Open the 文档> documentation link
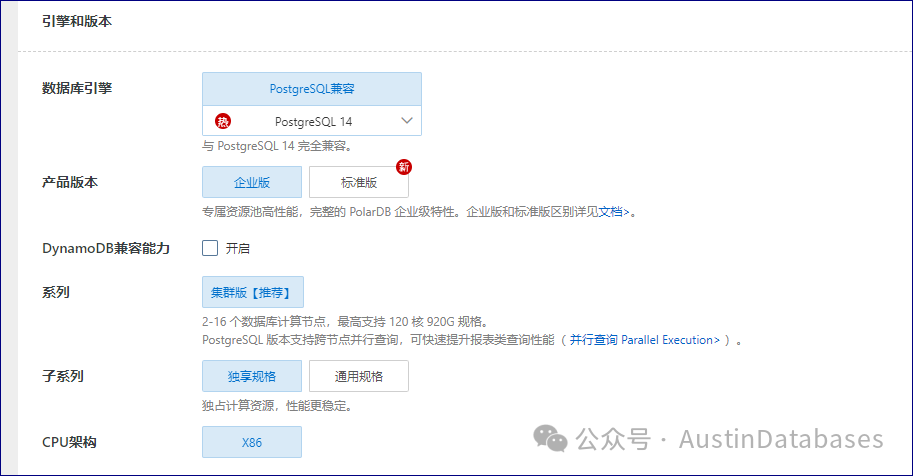 point(614,212)
